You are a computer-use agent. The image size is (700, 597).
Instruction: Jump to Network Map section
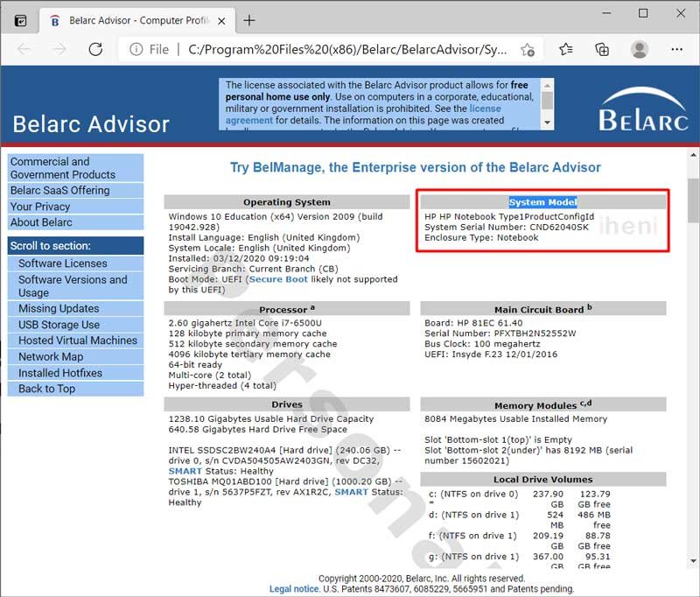point(75,357)
